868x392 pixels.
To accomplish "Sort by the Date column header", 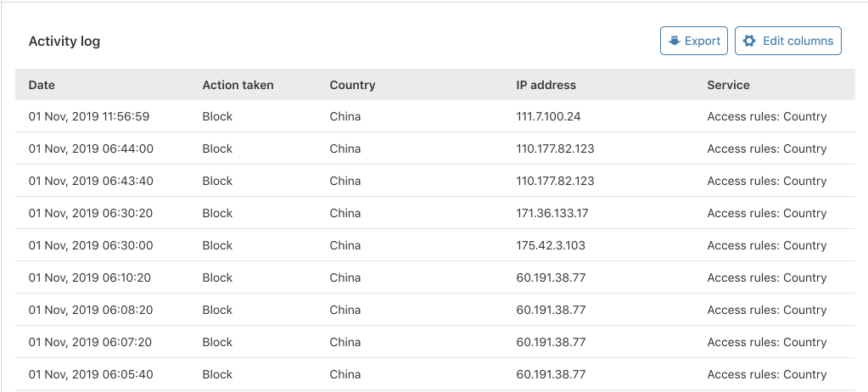I will (x=42, y=85).
